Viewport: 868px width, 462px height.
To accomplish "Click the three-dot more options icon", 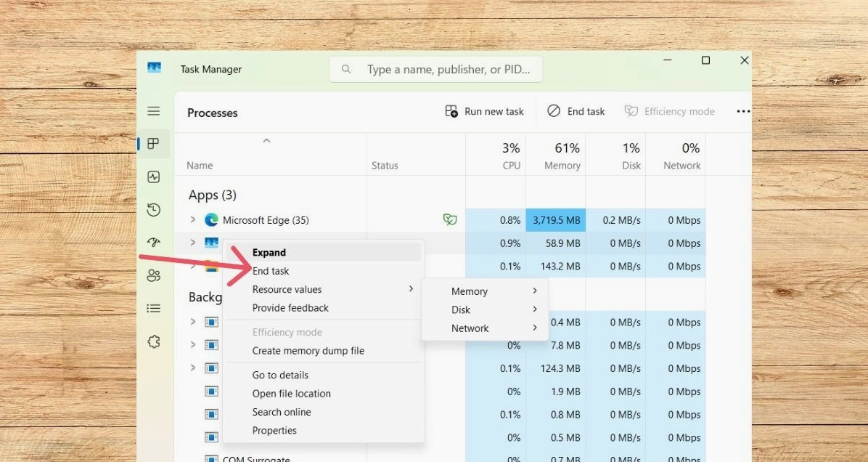I will coord(742,111).
